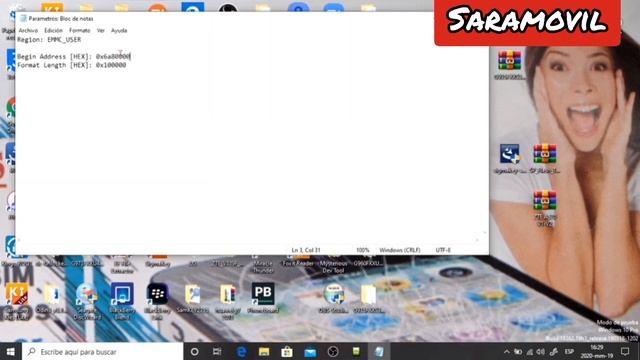Open the Edición menu

pos(53,30)
